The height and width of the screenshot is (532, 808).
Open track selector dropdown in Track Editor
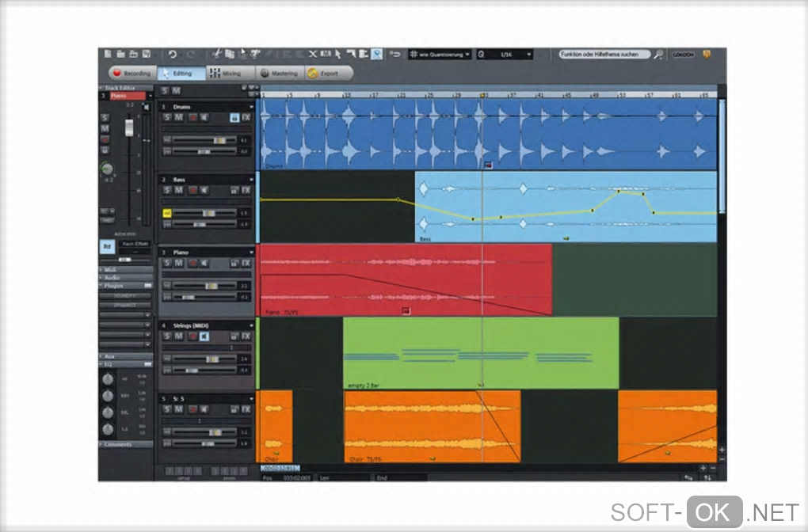151,96
